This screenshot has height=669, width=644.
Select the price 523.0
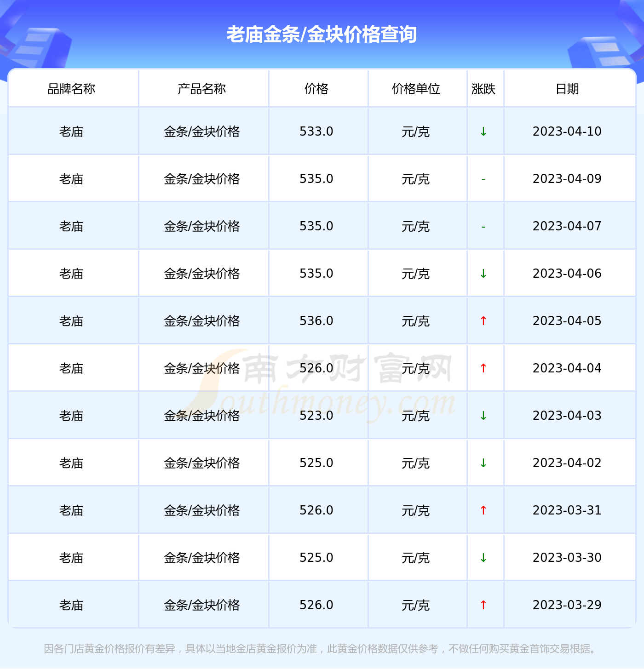316,416
